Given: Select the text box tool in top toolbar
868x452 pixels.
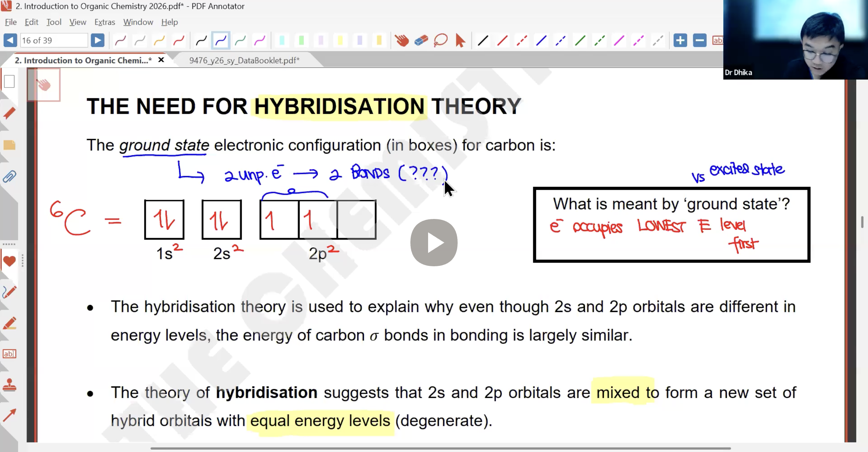Looking at the screenshot, I should pyautogui.click(x=717, y=40).
